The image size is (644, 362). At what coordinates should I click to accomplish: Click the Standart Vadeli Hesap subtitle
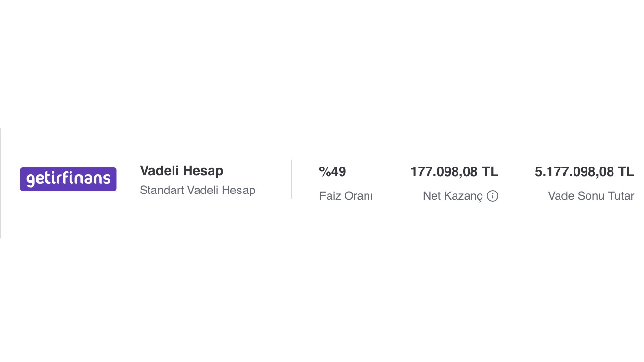click(197, 190)
